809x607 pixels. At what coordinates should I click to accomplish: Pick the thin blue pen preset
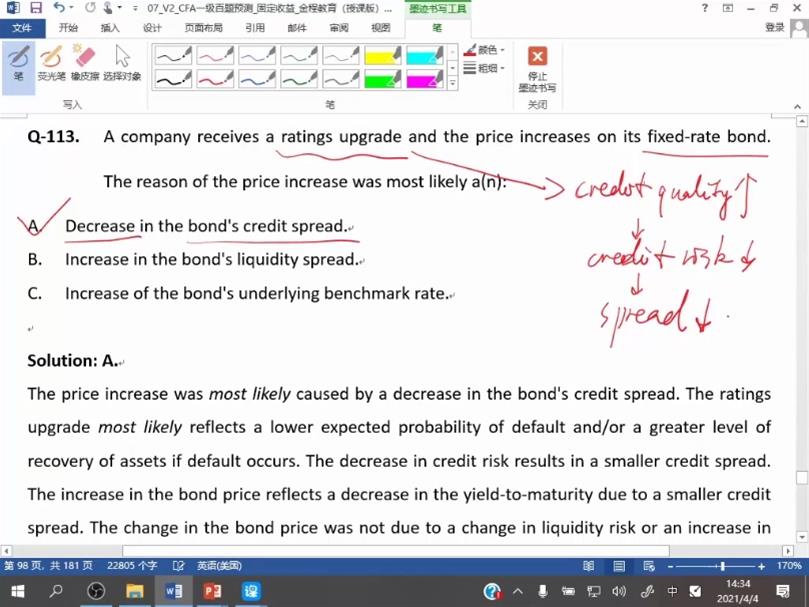256,55
